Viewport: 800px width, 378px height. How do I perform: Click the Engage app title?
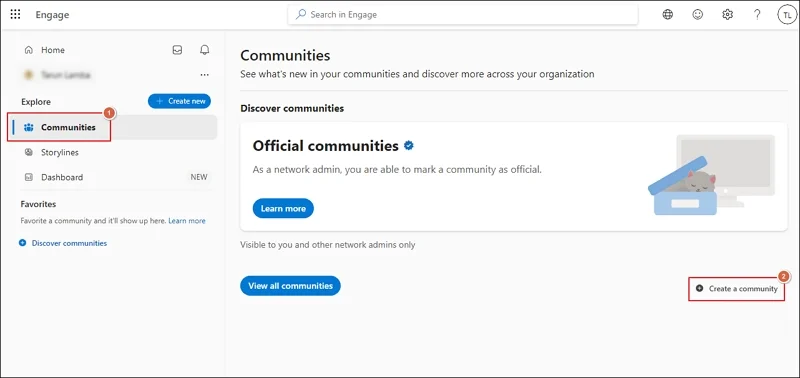pos(52,15)
